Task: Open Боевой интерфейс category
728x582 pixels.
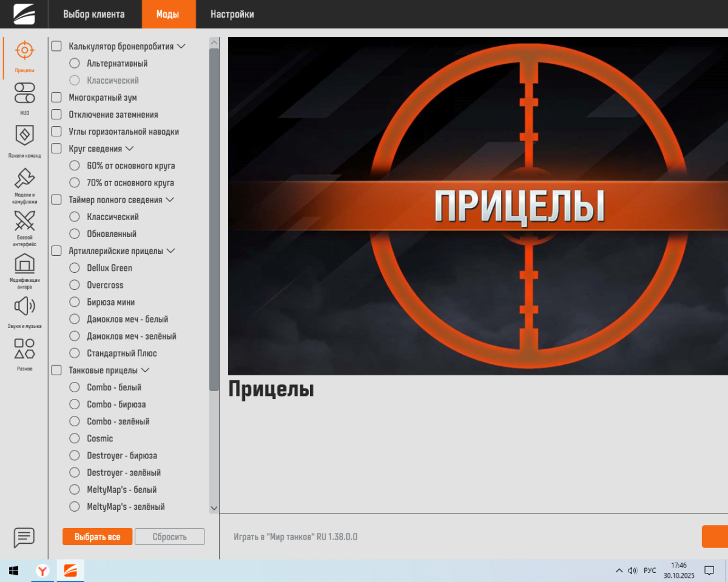Action: tap(24, 229)
